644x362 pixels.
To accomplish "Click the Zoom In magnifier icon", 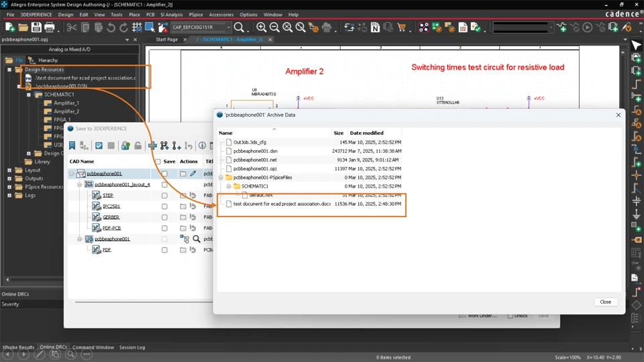I will (261, 27).
